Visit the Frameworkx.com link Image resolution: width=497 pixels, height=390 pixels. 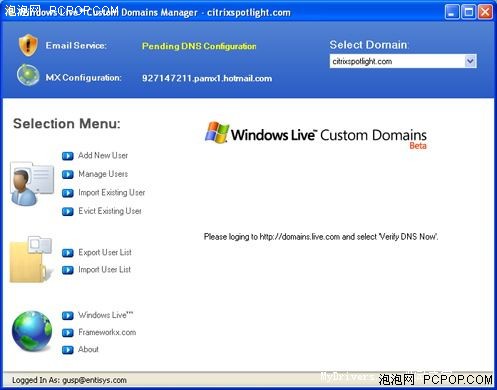(x=107, y=332)
